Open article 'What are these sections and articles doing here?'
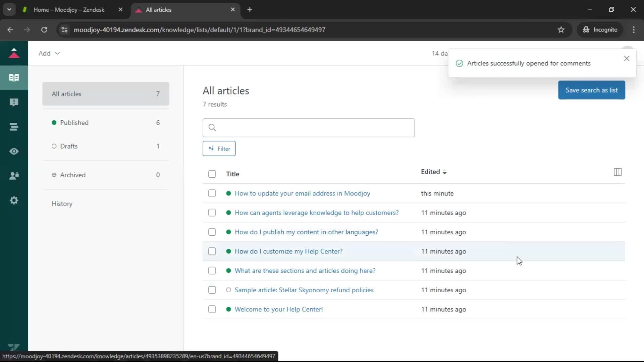The image size is (644, 362). click(305, 270)
